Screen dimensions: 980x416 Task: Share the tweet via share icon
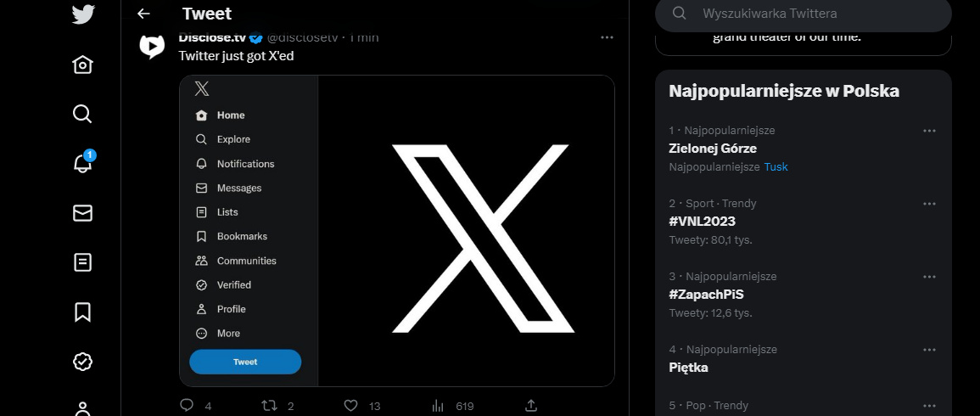tap(530, 405)
